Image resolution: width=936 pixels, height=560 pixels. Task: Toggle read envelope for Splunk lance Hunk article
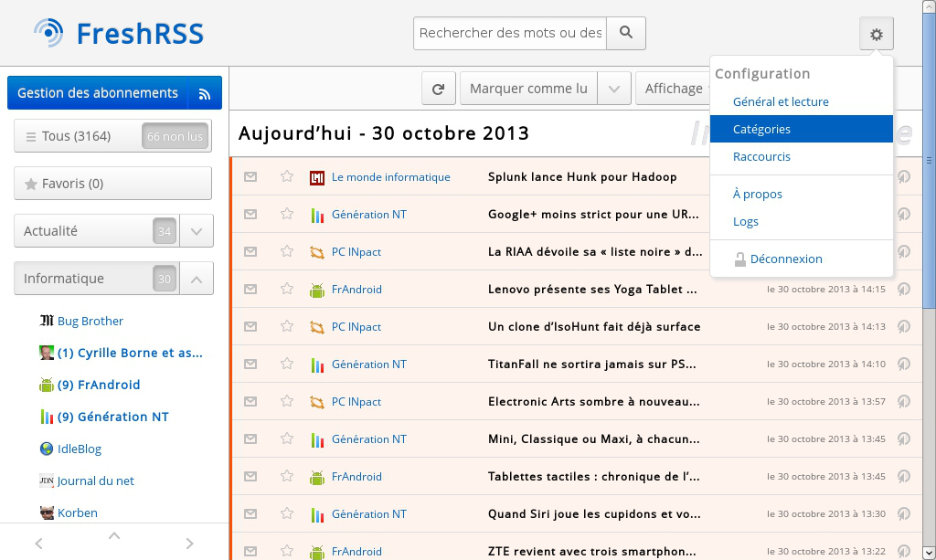point(250,177)
